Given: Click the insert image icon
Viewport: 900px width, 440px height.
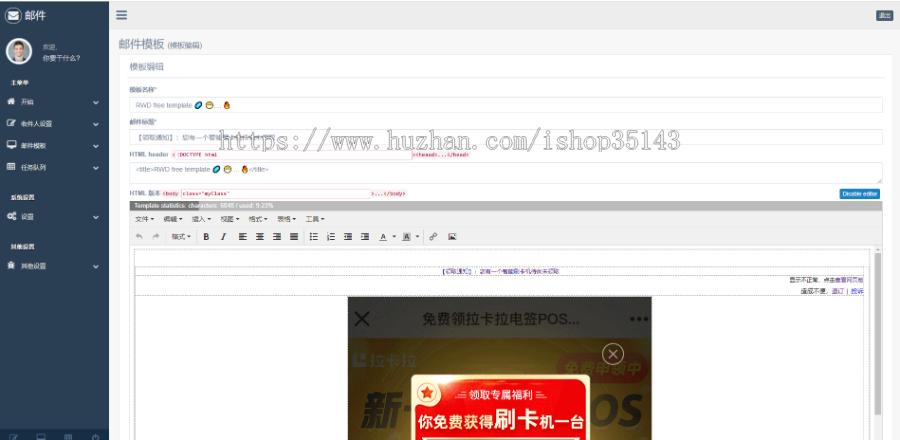Looking at the screenshot, I should coord(452,237).
